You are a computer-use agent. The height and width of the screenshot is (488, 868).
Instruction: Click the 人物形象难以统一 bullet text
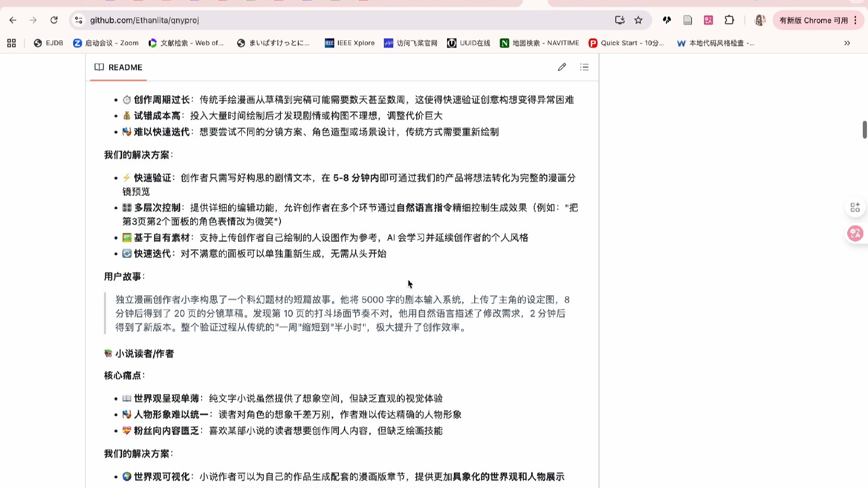292,415
